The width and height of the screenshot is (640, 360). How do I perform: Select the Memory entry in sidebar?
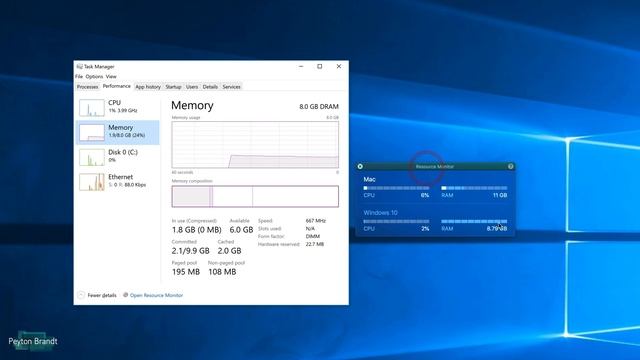tap(118, 132)
